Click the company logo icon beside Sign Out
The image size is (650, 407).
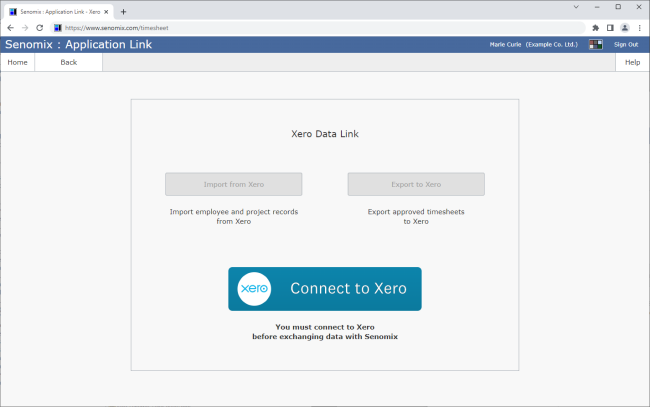pos(596,44)
